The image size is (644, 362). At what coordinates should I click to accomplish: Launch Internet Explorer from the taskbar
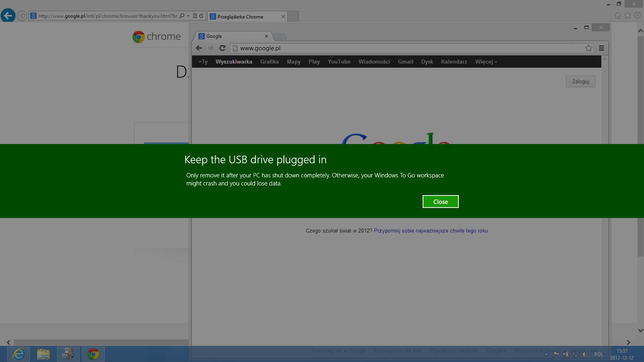click(x=19, y=354)
